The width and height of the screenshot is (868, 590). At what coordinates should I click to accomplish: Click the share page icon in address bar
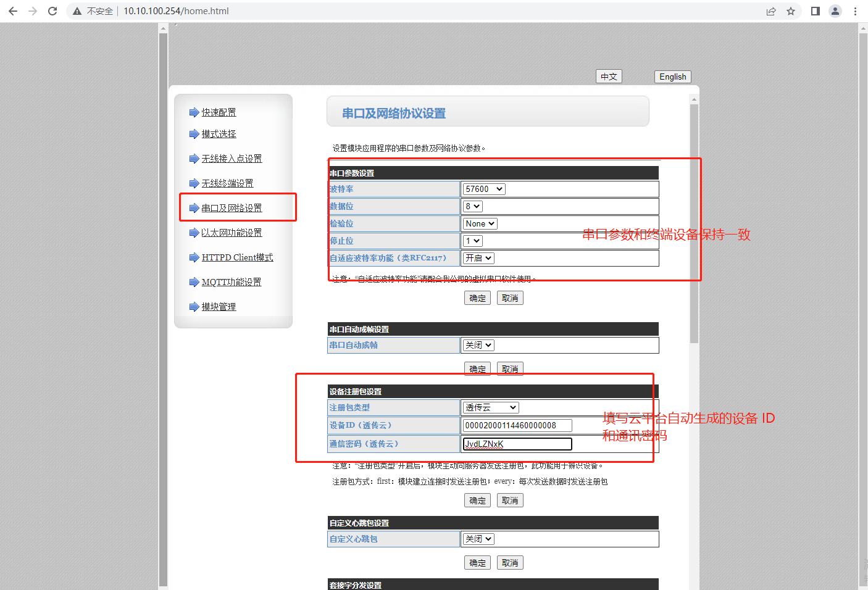pos(771,11)
